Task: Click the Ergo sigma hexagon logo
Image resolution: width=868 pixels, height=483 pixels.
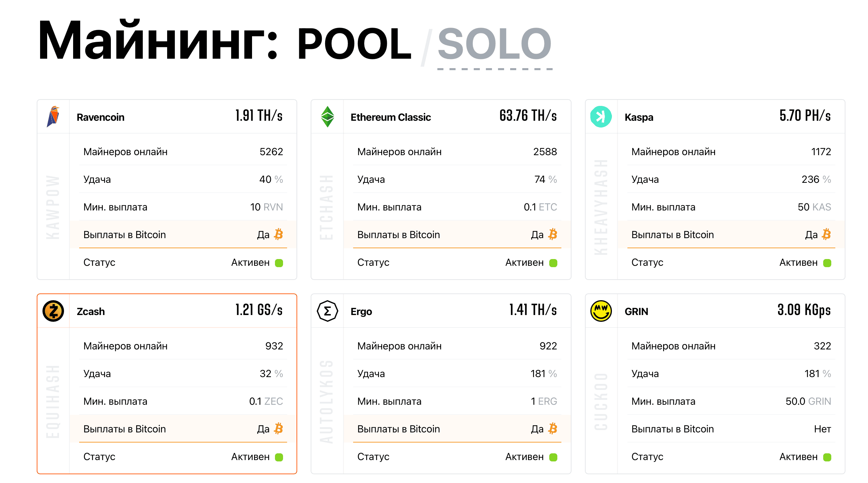Action: click(x=327, y=311)
